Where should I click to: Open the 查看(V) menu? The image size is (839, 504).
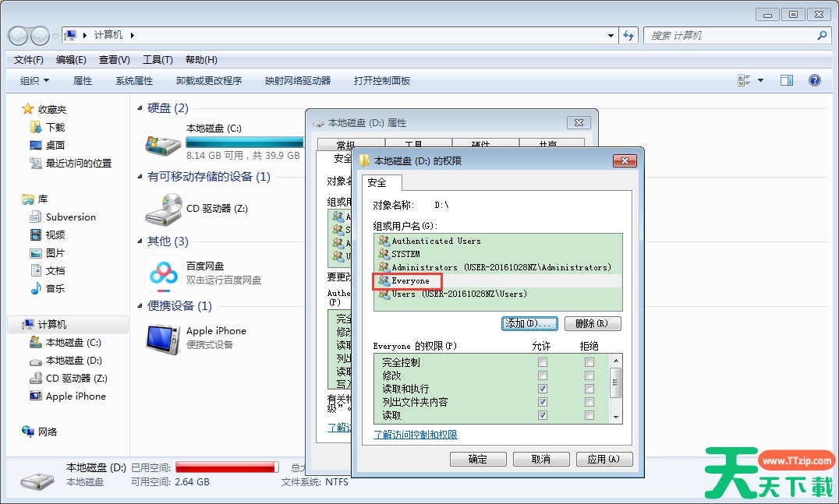pos(114,60)
